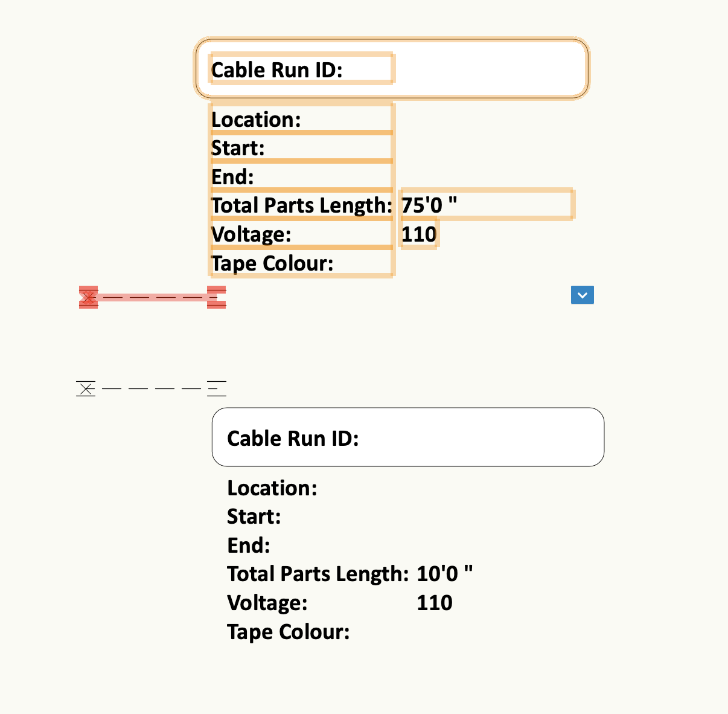
Task: Select the black unhighlighted cable connector end symbol
Action: (x=216, y=388)
